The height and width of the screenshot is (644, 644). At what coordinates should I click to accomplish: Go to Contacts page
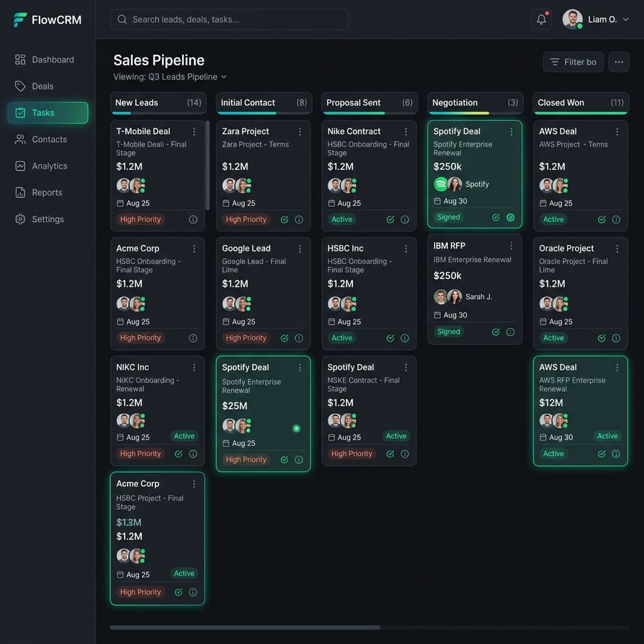(x=48, y=139)
